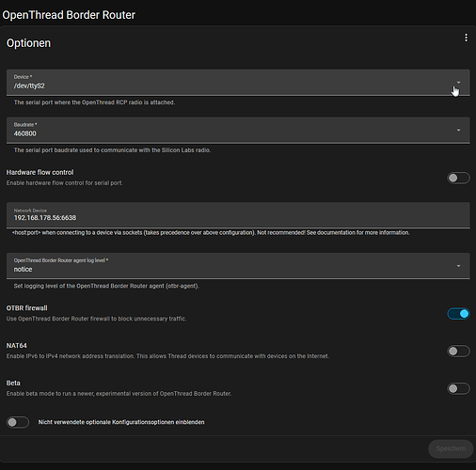Click the OTBR firewall label
Screen dimensions: 476x470
[26, 308]
